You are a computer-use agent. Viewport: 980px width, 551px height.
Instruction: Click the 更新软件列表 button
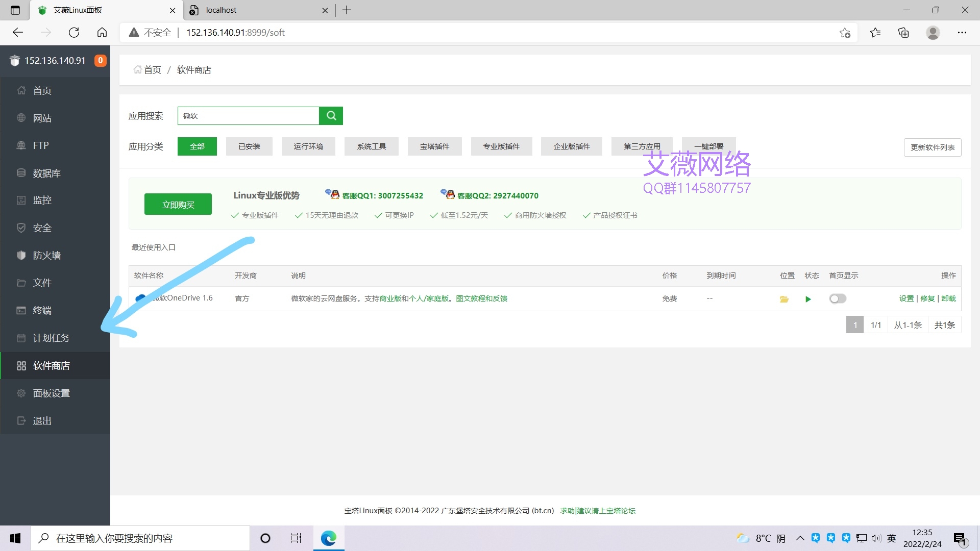click(933, 147)
